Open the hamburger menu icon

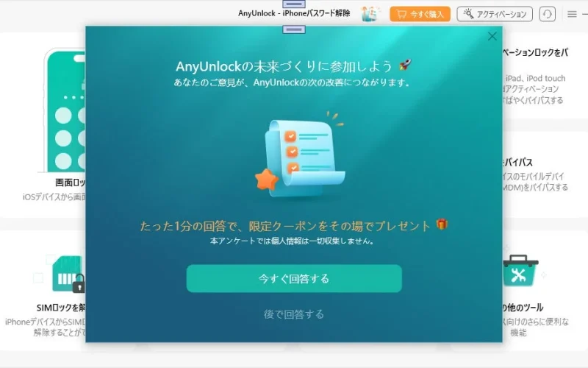(572, 14)
